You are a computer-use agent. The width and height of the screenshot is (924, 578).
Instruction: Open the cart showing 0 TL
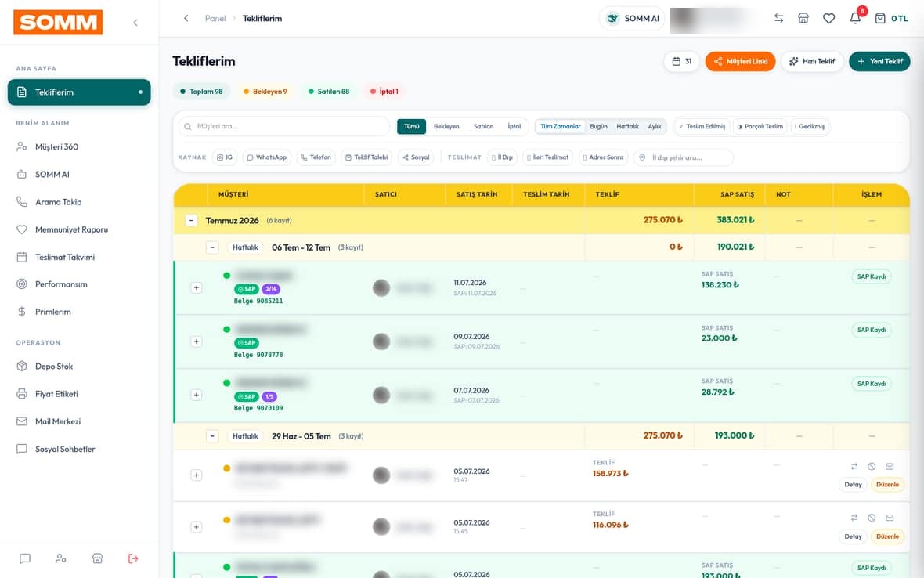coord(891,18)
